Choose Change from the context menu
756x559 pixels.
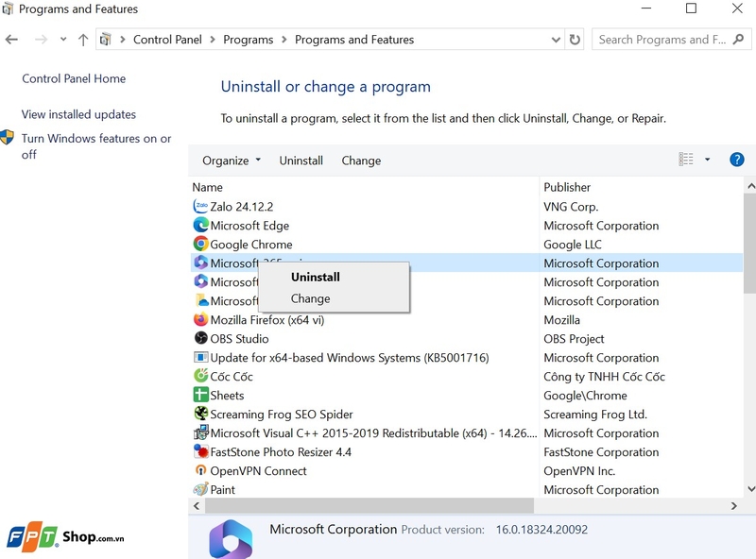310,297
